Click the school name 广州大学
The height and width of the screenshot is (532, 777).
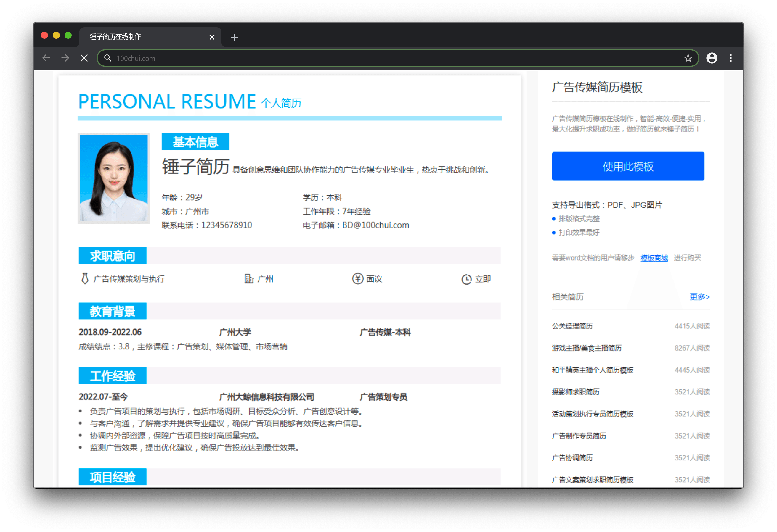(x=235, y=332)
